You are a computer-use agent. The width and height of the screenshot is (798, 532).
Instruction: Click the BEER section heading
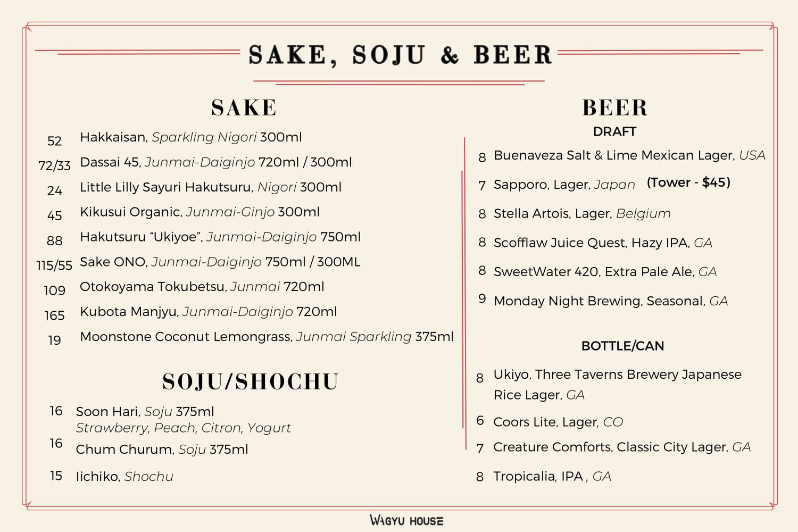pyautogui.click(x=615, y=107)
